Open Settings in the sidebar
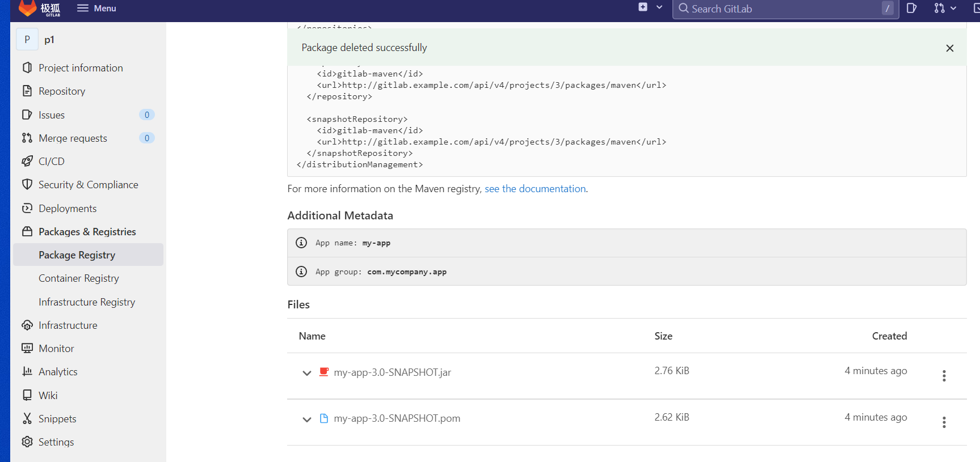The width and height of the screenshot is (980, 462). [56, 442]
